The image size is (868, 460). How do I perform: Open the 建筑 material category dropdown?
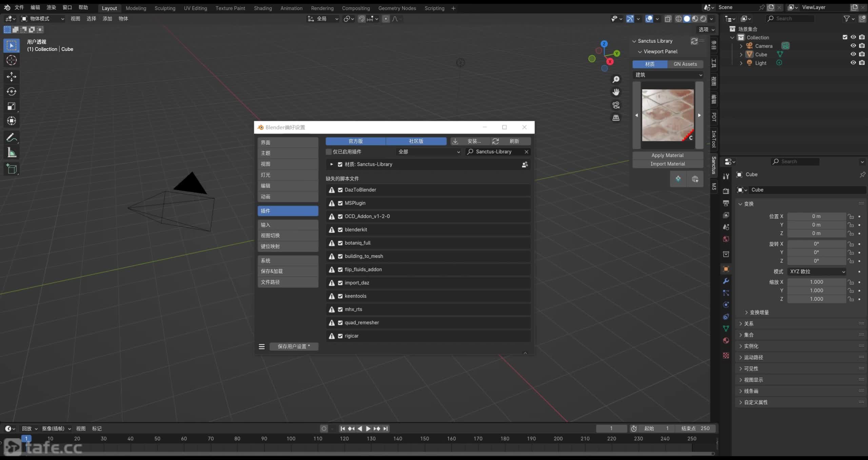668,75
